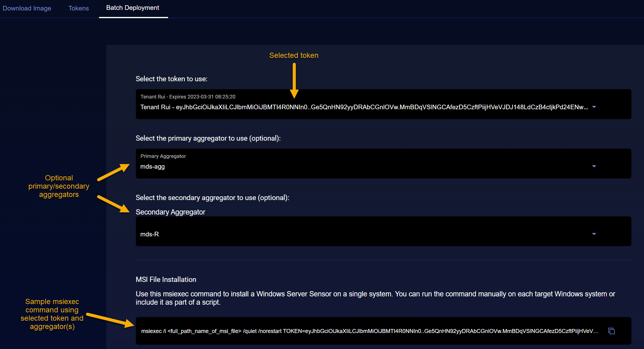Click inside the msiexec command text
The width and height of the screenshot is (644, 349).
[x=369, y=331]
